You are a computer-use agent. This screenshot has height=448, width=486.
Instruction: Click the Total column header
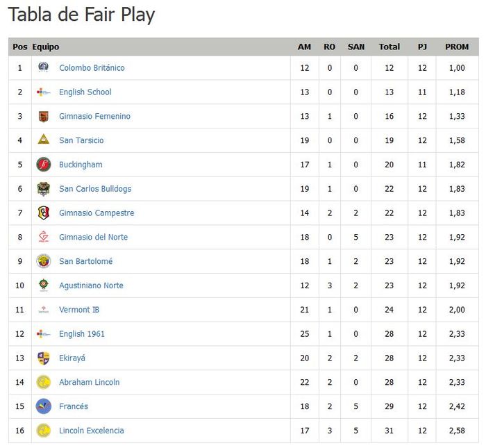[389, 47]
